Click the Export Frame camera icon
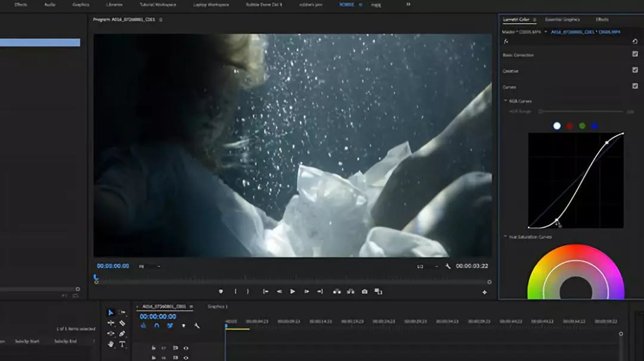The width and height of the screenshot is (644, 361). pos(364,291)
